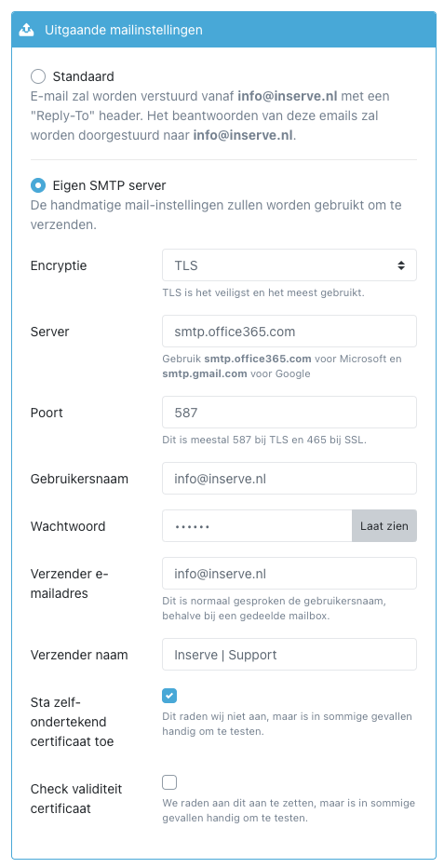Click the Verzender e-mailadres input field
Screen dimensions: 444x868
click(x=289, y=574)
